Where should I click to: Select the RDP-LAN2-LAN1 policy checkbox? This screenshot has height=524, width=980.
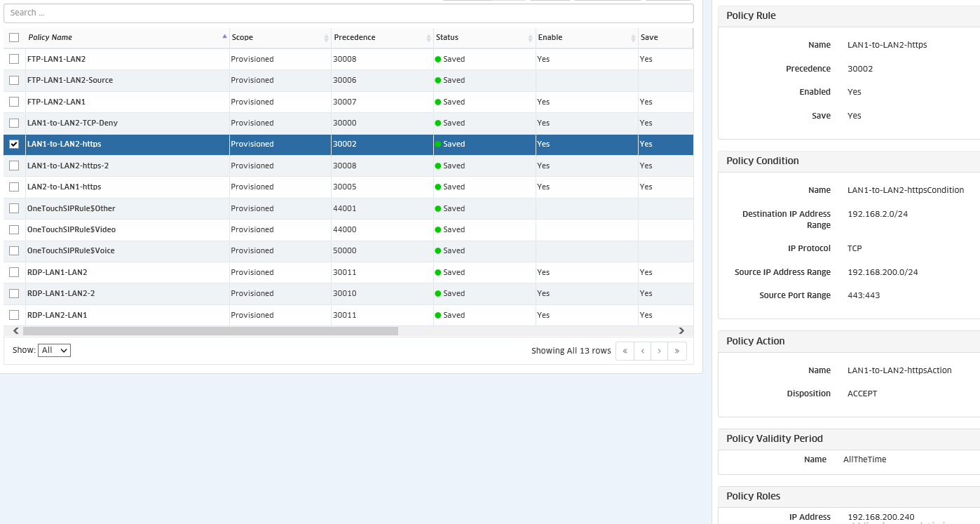[14, 315]
